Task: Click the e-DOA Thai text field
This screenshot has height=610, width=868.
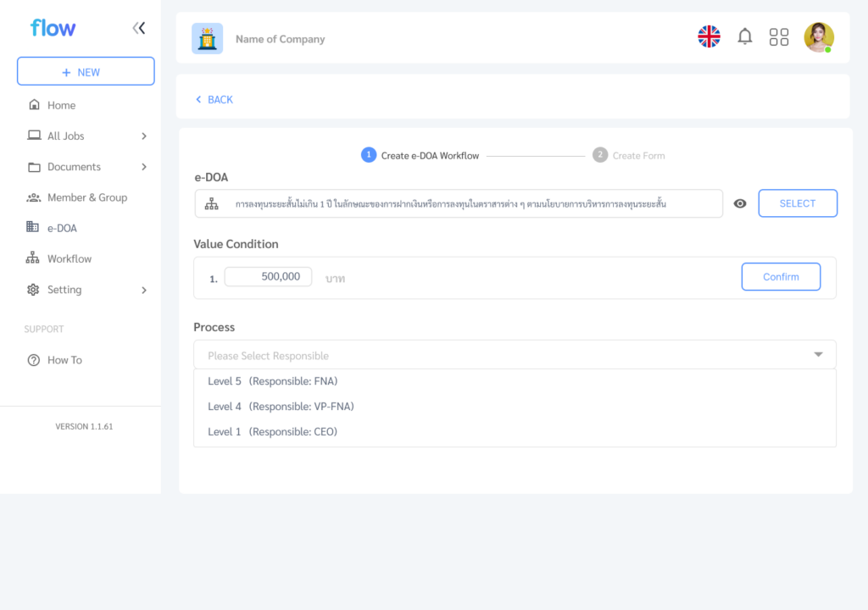Action: coord(459,203)
